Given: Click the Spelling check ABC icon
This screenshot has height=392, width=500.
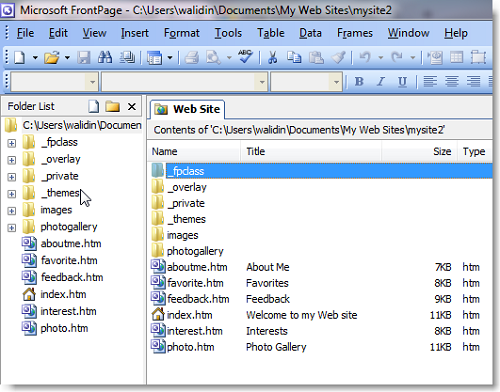Looking at the screenshot, I should coord(245,57).
